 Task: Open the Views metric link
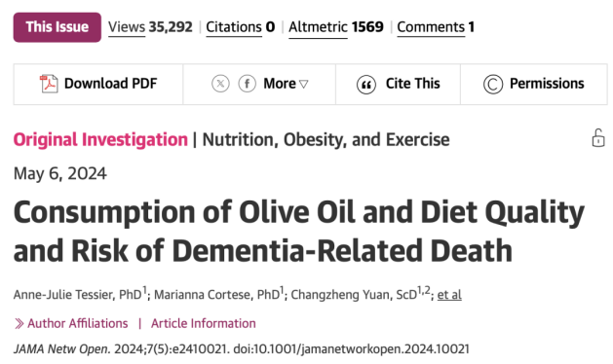pyautogui.click(x=127, y=27)
